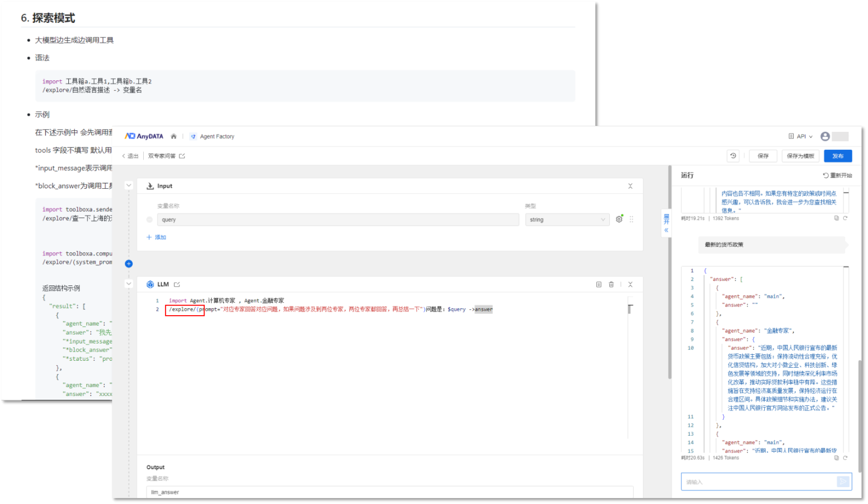Click the gear settings icon beside string type
This screenshot has width=868, height=504.
619,219
